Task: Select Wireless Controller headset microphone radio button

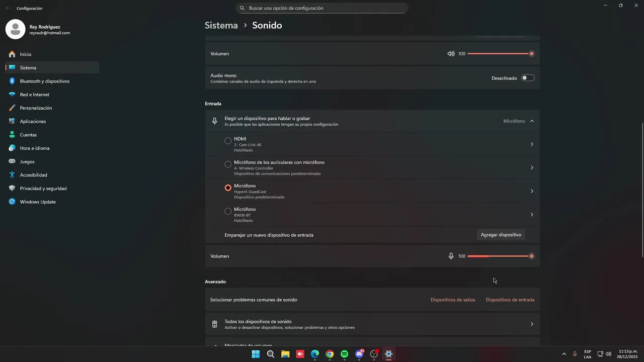Action: pyautogui.click(x=228, y=164)
